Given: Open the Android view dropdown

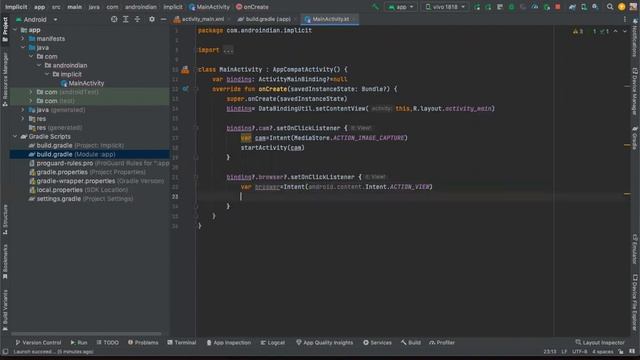Looking at the screenshot, I should tap(37, 20).
